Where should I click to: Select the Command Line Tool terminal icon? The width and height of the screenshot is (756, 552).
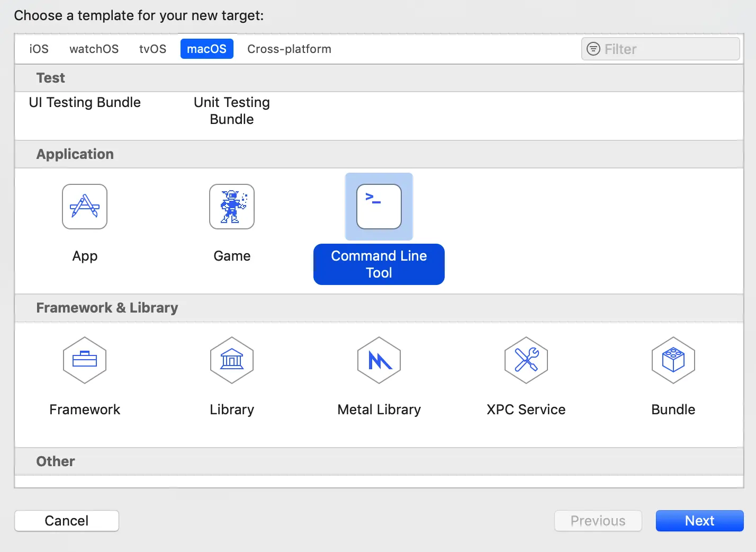[379, 207]
